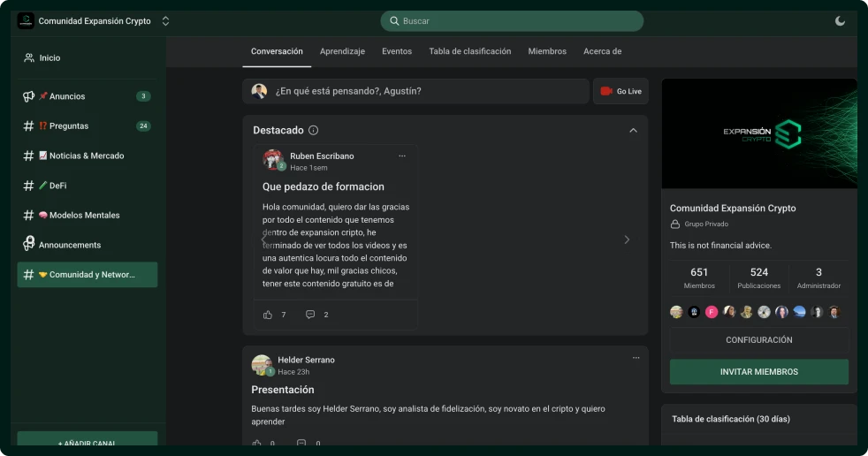
Task: Click the Comunidad Expansión Crypto logo icon
Action: point(26,21)
